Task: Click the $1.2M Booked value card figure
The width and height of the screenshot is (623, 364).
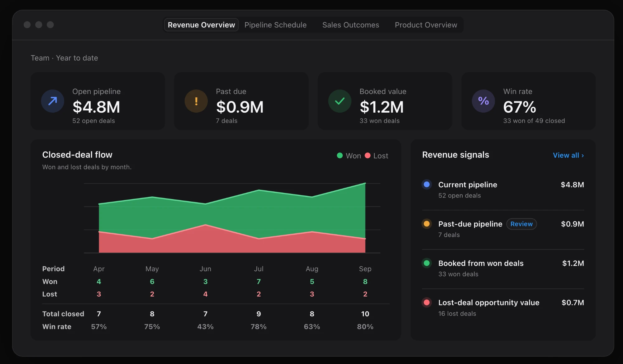Action: (382, 107)
